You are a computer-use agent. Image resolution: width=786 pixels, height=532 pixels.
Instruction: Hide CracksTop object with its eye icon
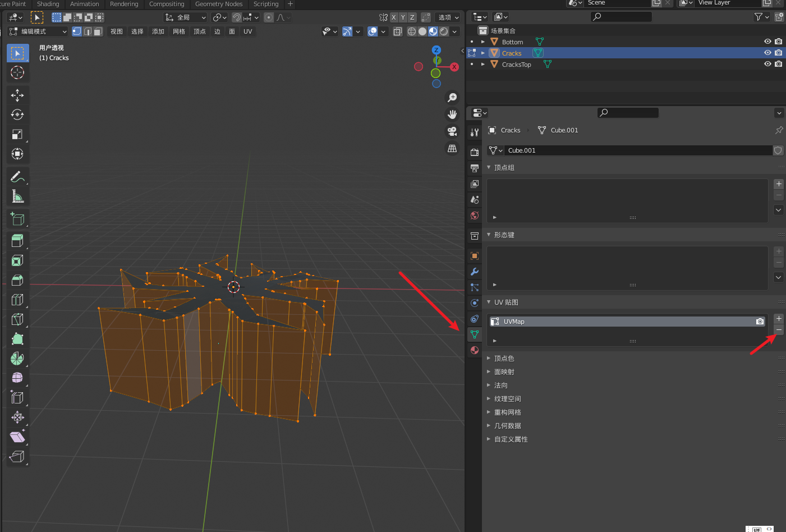click(x=767, y=64)
